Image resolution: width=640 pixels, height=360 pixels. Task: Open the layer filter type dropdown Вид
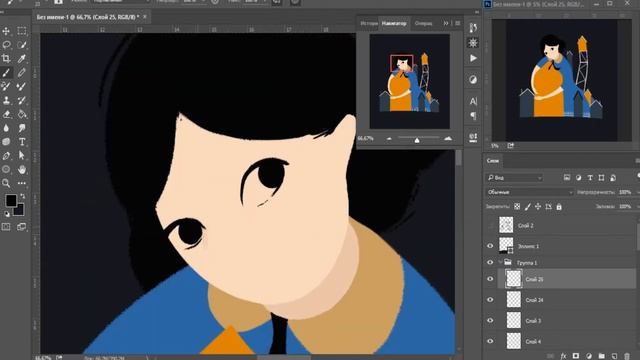[x=515, y=178]
